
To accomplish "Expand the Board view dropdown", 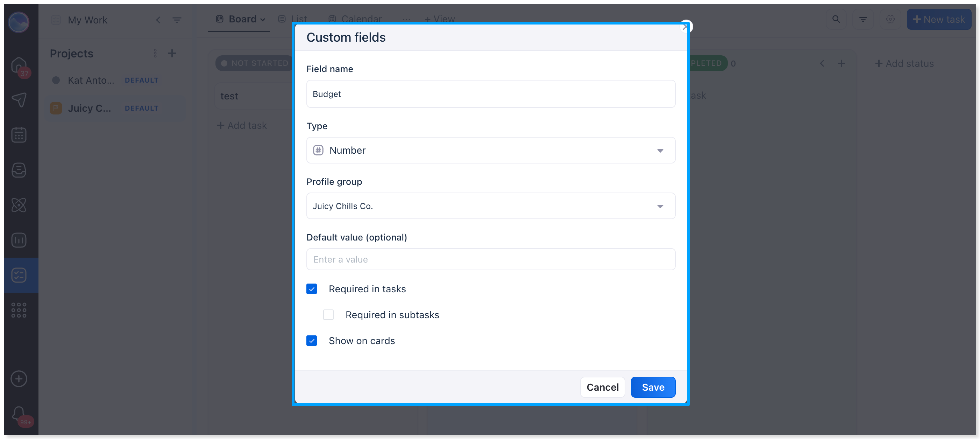I will pyautogui.click(x=263, y=20).
